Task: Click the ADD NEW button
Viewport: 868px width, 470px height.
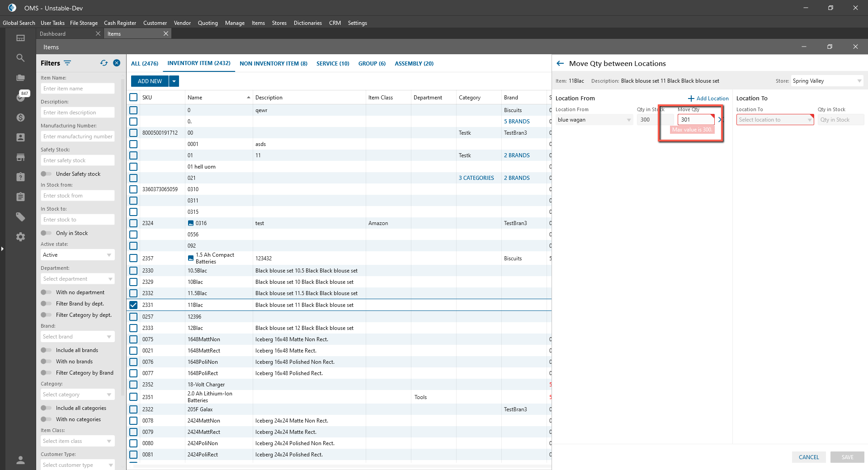Action: [150, 81]
